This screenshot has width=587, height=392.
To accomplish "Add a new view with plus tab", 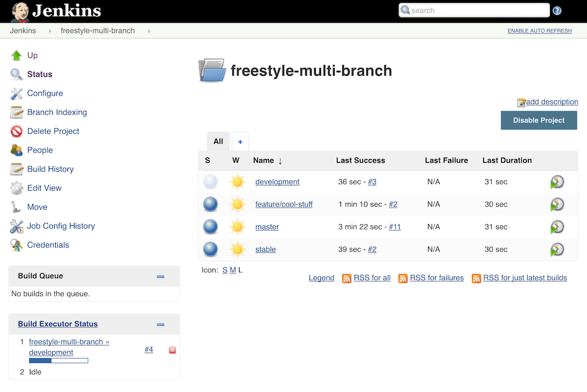I will coord(240,141).
